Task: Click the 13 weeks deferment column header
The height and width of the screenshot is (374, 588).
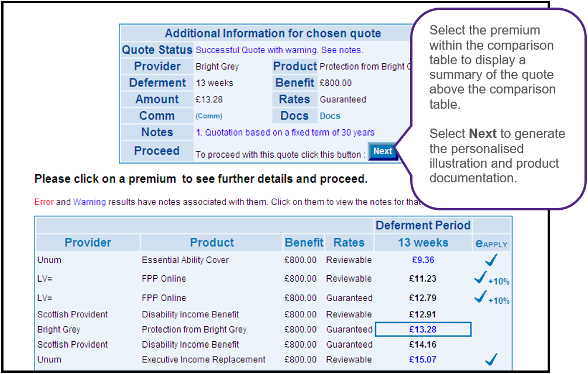Action: [423, 243]
